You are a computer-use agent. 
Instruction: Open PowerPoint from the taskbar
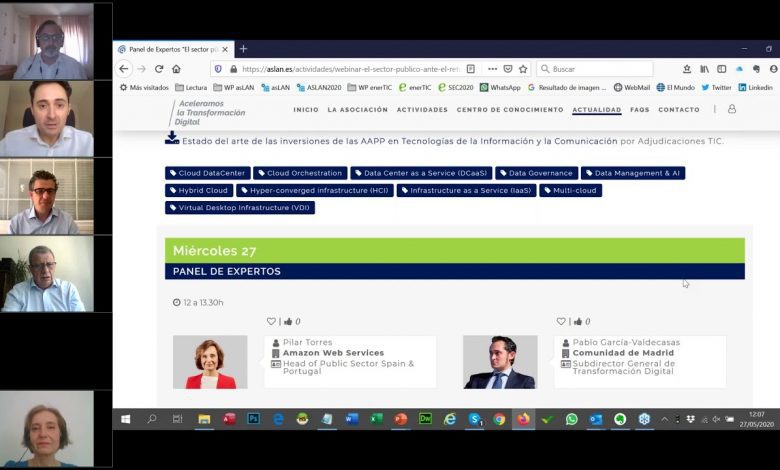pyautogui.click(x=400, y=419)
